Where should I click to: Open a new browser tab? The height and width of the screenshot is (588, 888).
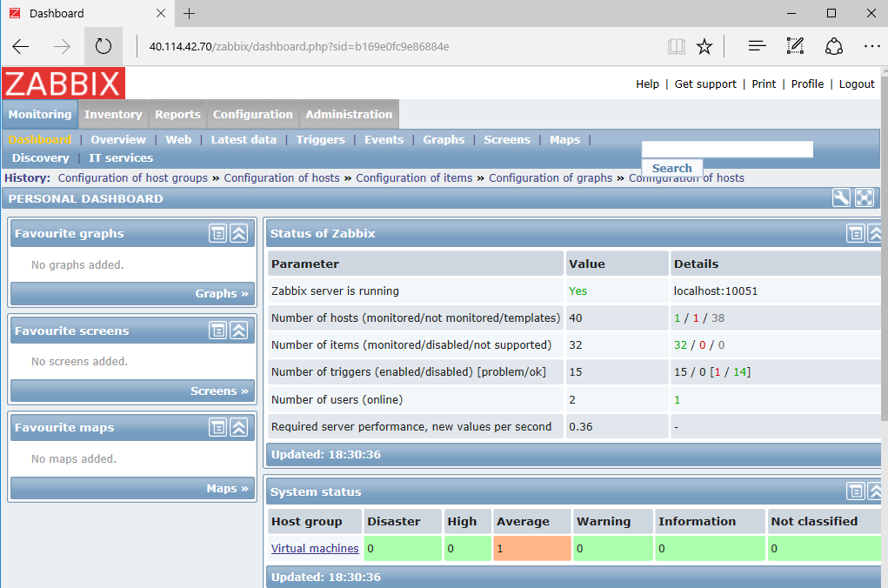pyautogui.click(x=189, y=14)
